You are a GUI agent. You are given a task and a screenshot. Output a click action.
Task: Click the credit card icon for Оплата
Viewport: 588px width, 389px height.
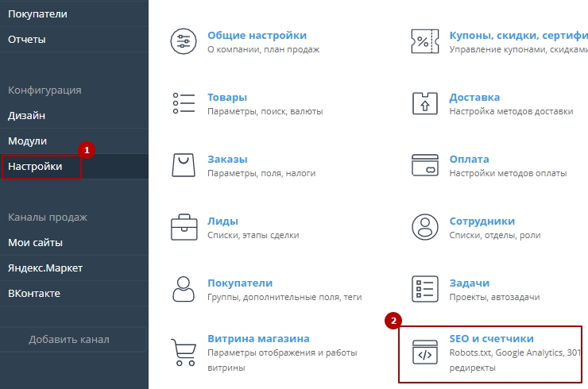[x=425, y=165]
